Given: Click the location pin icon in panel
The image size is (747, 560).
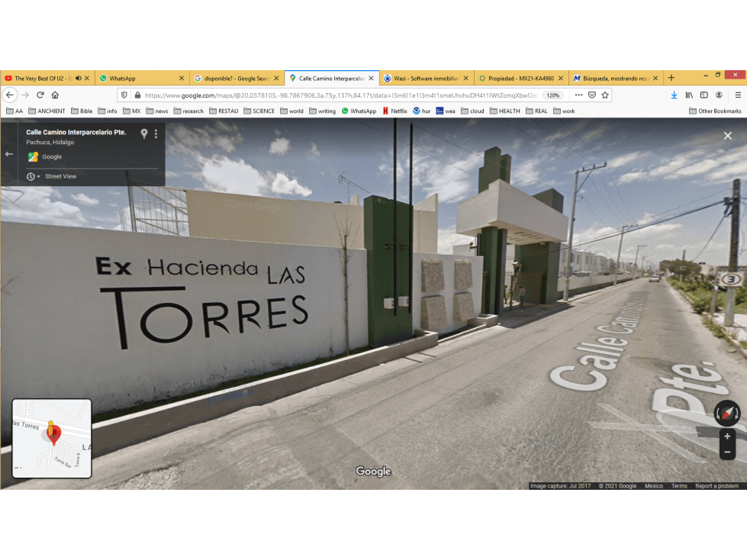Looking at the screenshot, I should click(144, 134).
